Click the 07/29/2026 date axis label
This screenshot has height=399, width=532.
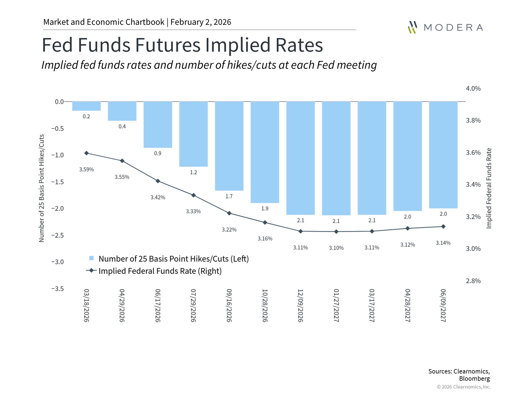(x=193, y=305)
